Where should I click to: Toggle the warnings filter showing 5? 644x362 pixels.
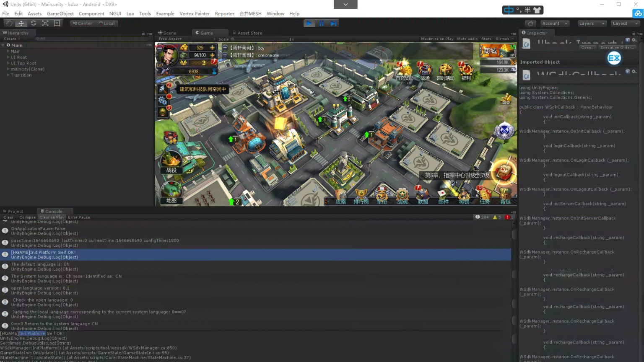click(x=497, y=217)
